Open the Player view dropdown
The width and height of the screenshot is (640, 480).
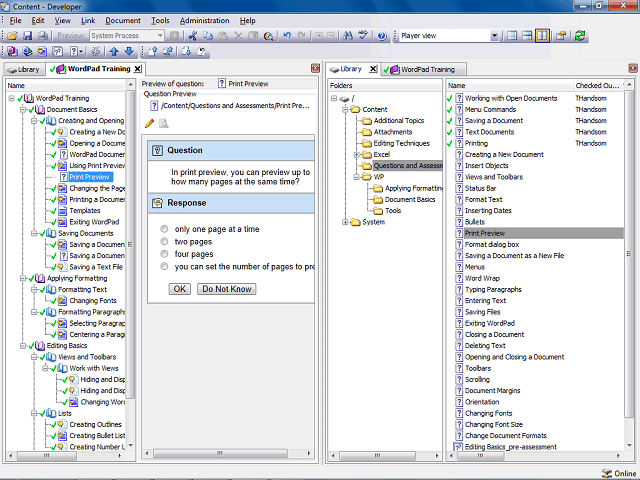point(494,36)
